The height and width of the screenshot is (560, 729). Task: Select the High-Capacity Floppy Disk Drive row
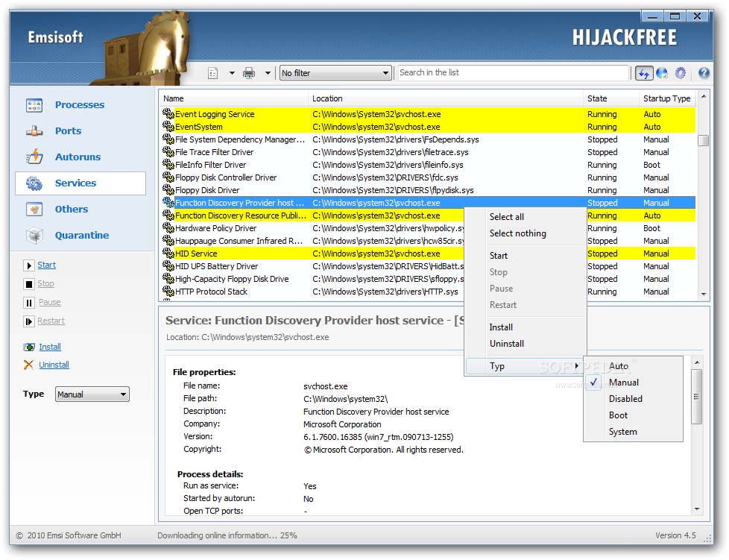(313, 279)
